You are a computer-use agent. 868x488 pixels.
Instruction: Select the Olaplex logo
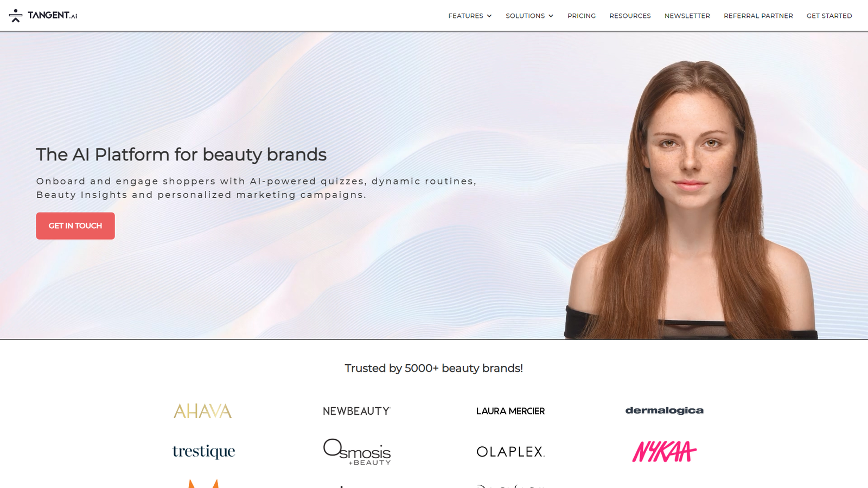pos(510,452)
